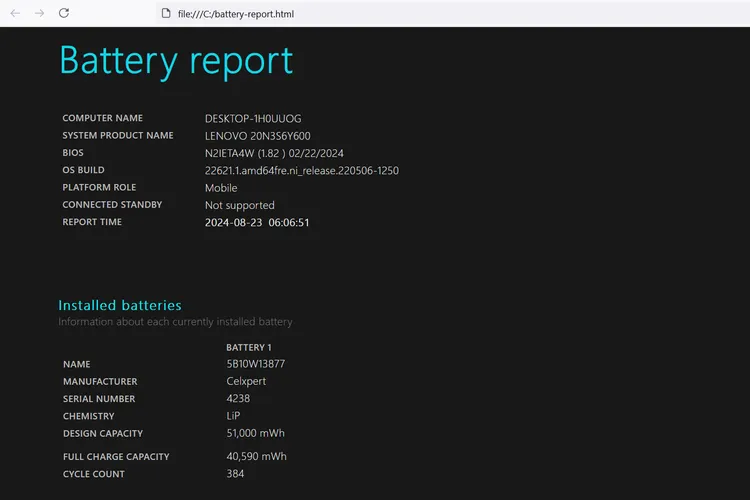Click the report time 2024-08-23 value
Screen dimensions: 750x500
256,223
